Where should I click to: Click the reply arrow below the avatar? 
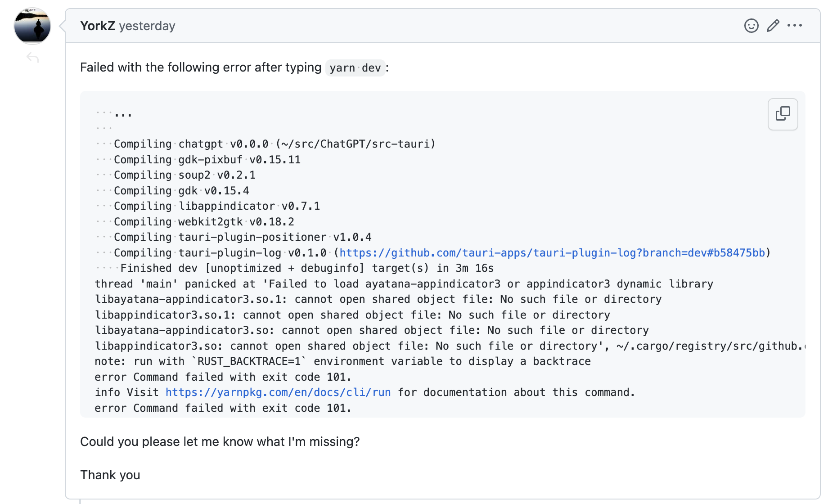pos(33,58)
